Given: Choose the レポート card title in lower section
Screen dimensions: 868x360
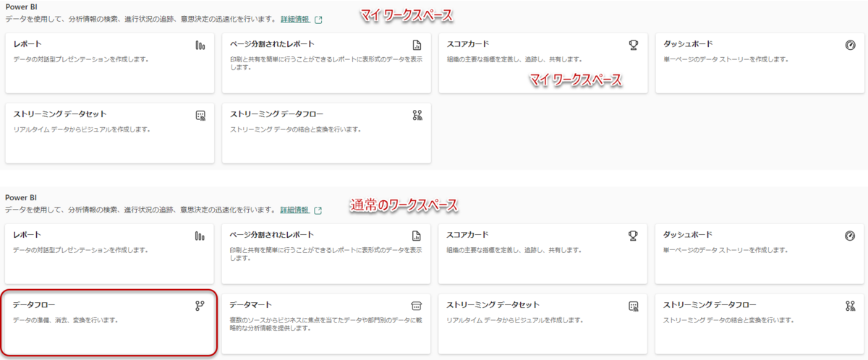Looking at the screenshot, I should [27, 235].
